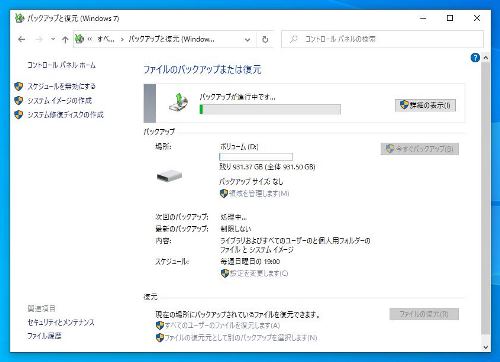Click ファイルの復元 button
The width and height of the screenshot is (500, 362).
pyautogui.click(x=424, y=314)
